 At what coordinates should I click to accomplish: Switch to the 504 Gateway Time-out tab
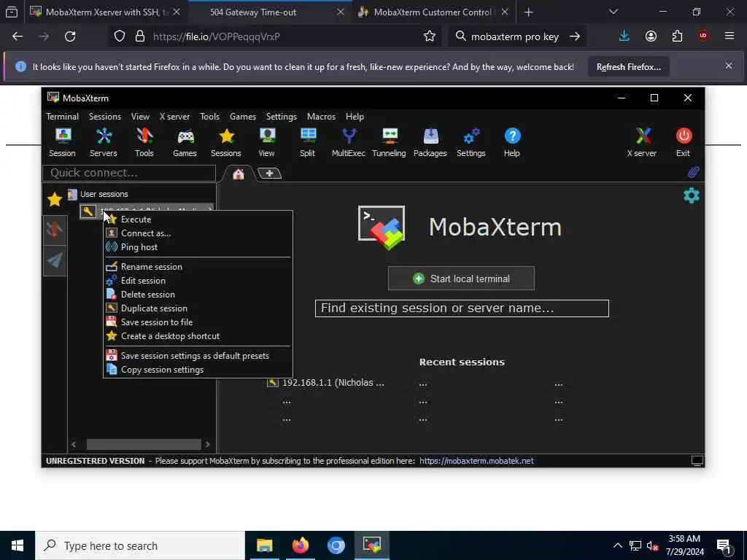268,12
